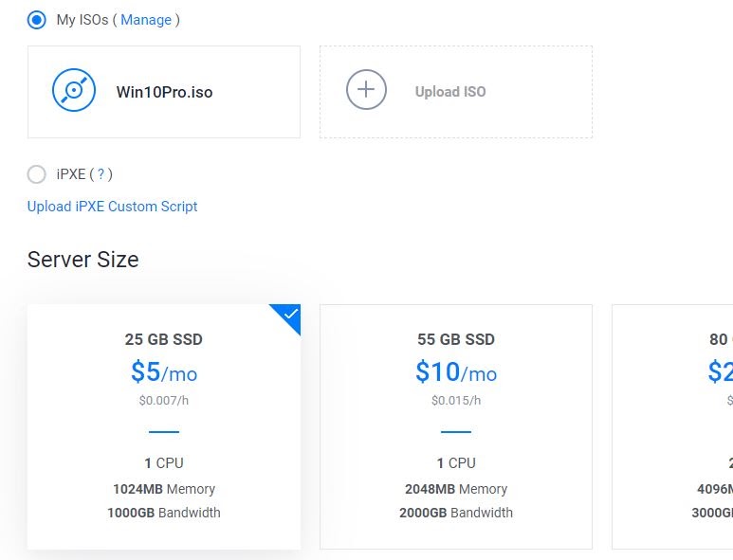The height and width of the screenshot is (560, 733).
Task: Click the 1024MB Memory text
Action: [164, 489]
